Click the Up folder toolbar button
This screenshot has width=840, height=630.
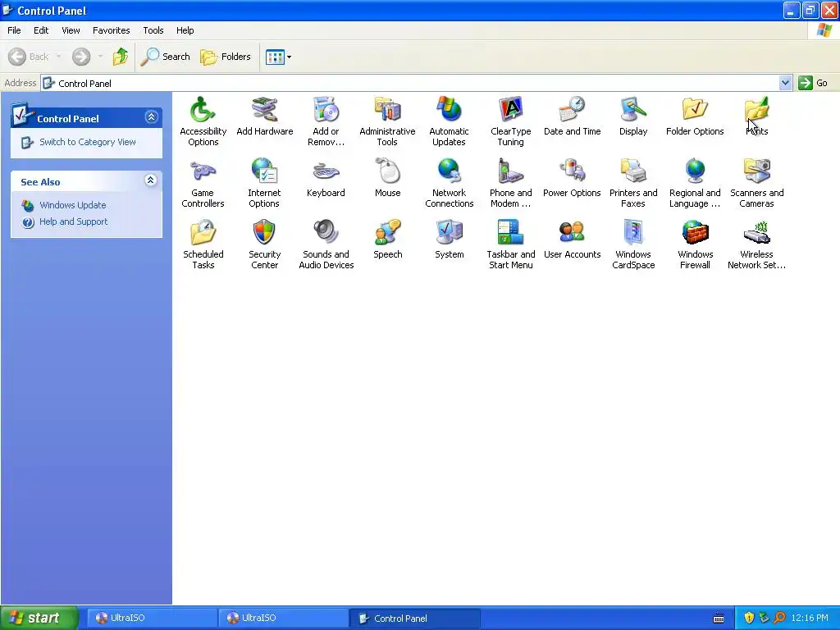coord(121,57)
